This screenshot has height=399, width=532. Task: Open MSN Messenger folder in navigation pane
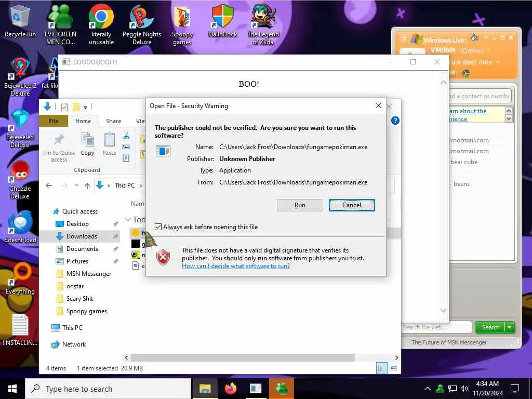[88, 274]
